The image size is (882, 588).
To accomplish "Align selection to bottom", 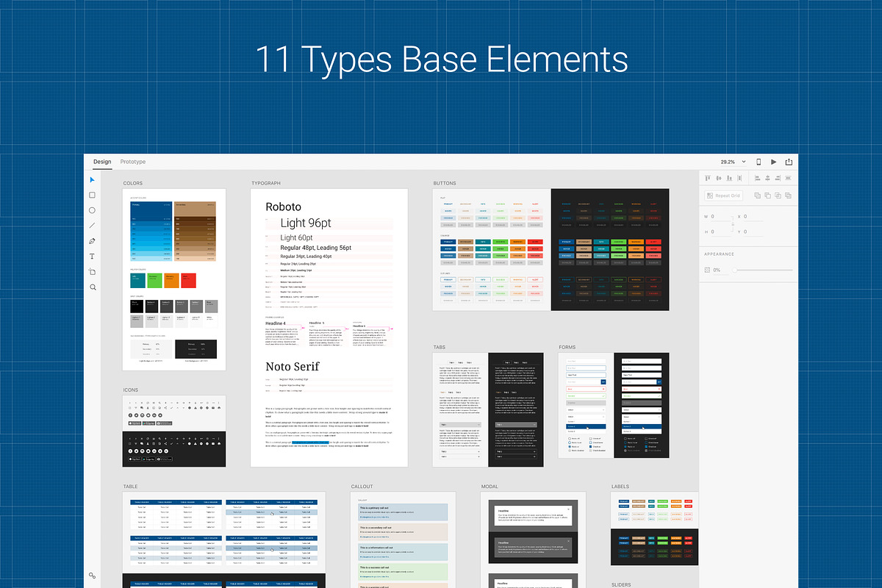I will click(729, 178).
